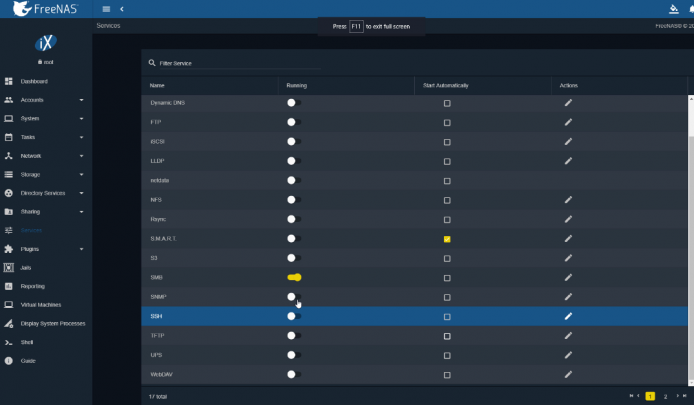Toggle the SSH service running switch
The width and height of the screenshot is (694, 405).
(x=294, y=316)
